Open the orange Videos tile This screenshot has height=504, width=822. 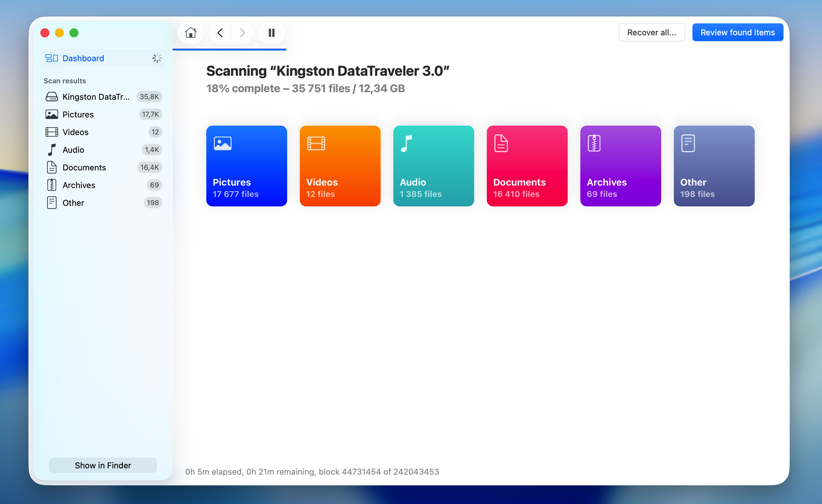340,166
